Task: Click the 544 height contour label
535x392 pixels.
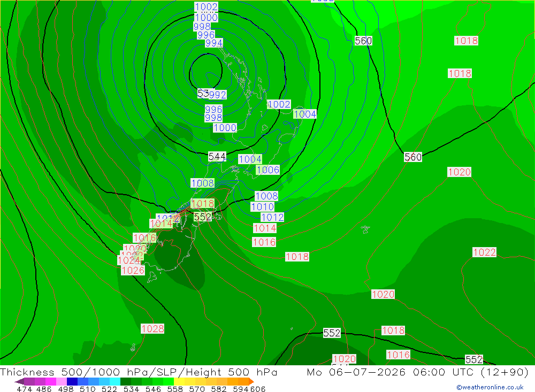Action: [x=217, y=157]
